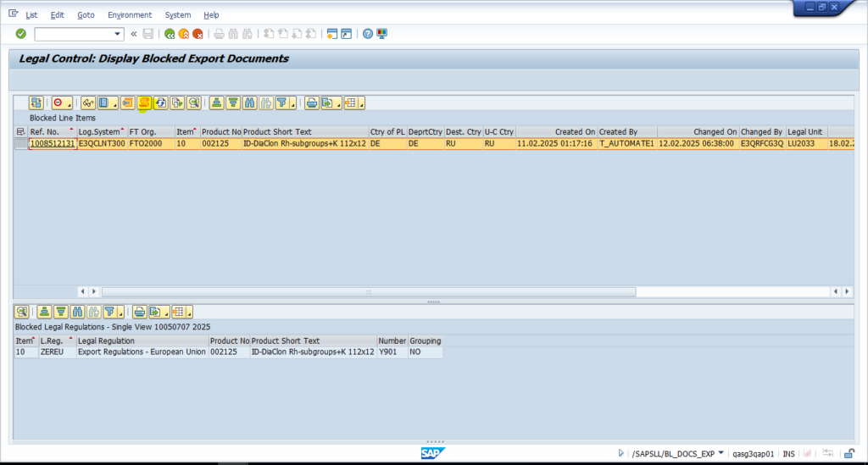The width and height of the screenshot is (868, 465).
Task: Open the reference number link 1008512131
Action: click(x=52, y=144)
